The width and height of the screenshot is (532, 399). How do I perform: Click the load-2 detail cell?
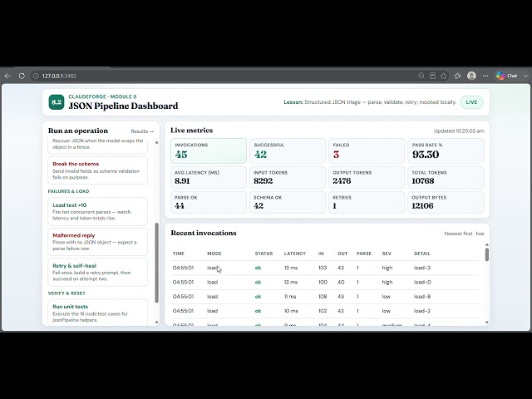click(422, 311)
